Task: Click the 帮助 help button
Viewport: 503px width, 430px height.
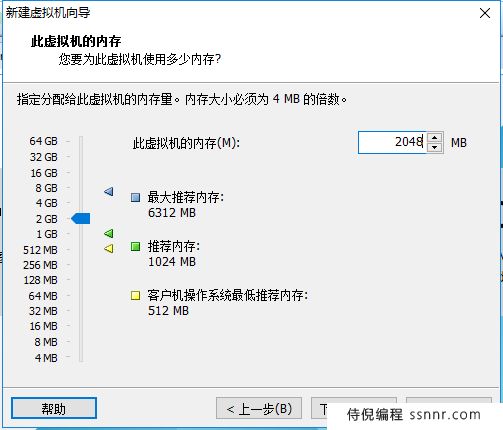Action: point(54,408)
